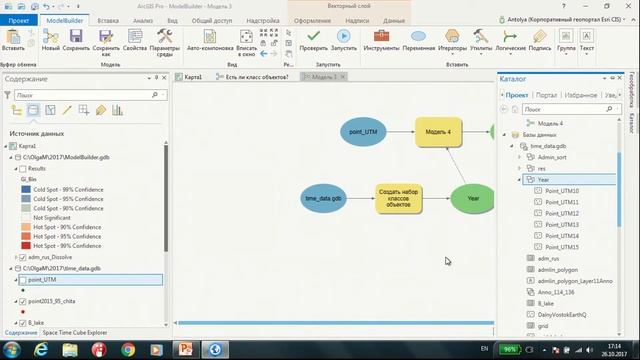640x360 pixels.
Task: Insert a Группа group
Action: 566,42
